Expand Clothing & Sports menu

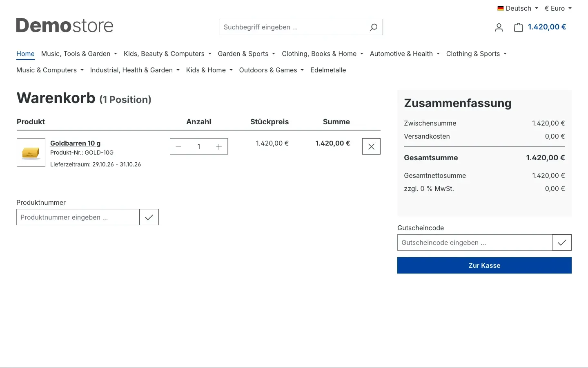point(476,54)
